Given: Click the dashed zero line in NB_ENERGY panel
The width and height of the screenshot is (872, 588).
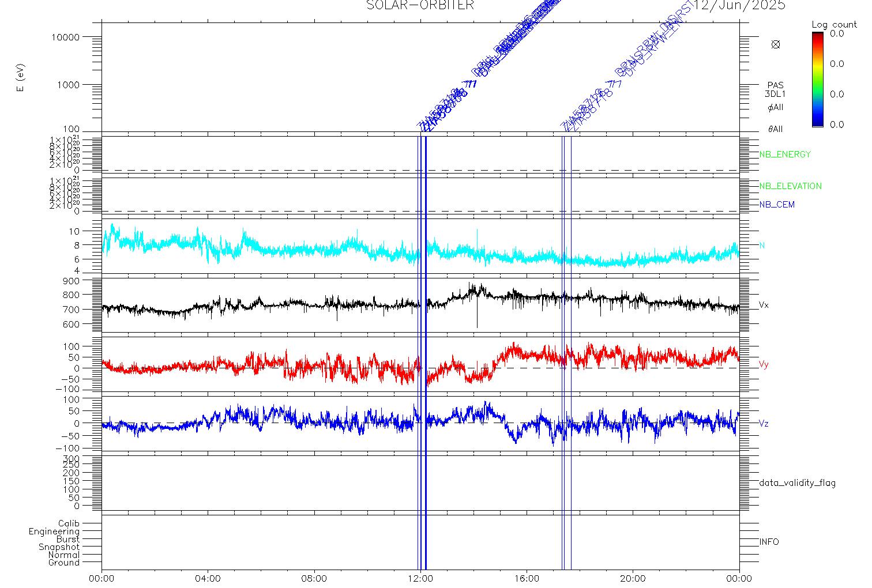Looking at the screenshot, I should (x=420, y=170).
